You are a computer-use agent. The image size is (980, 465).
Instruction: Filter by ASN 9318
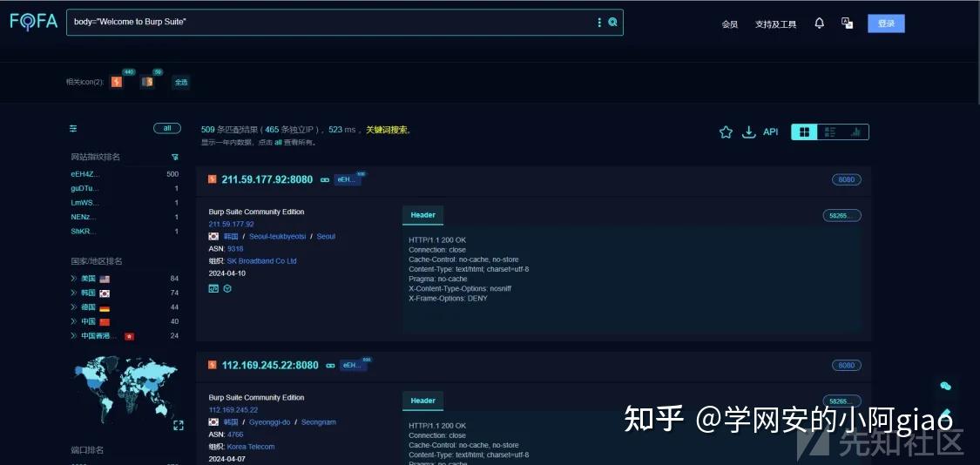click(235, 249)
